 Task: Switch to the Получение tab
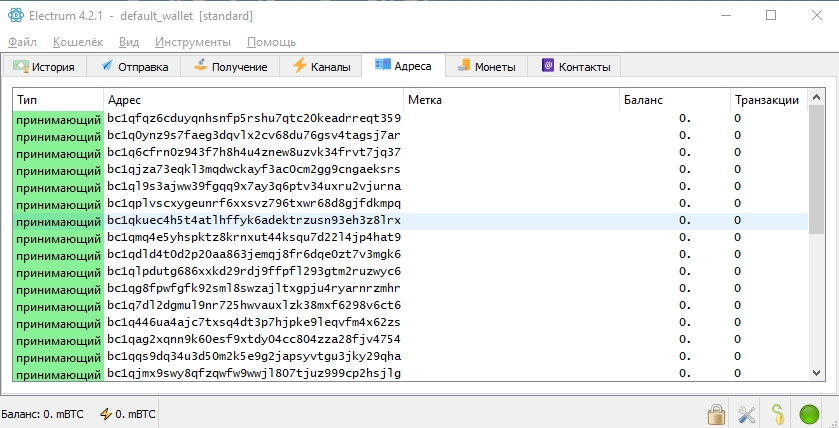231,66
